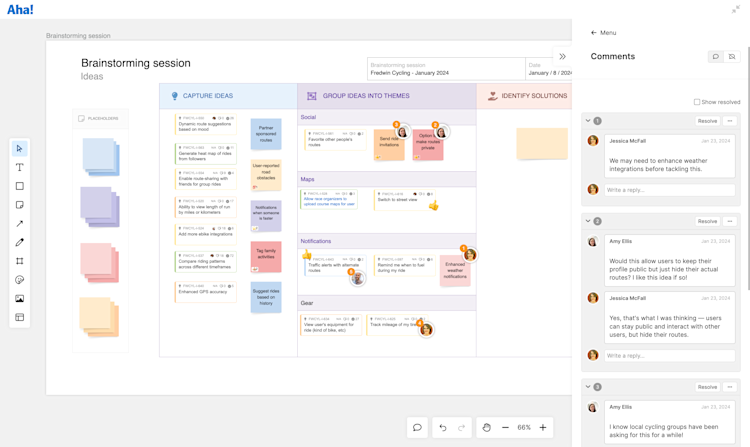750x447 pixels.
Task: Open the Switch to street view card
Action: [x=404, y=200]
